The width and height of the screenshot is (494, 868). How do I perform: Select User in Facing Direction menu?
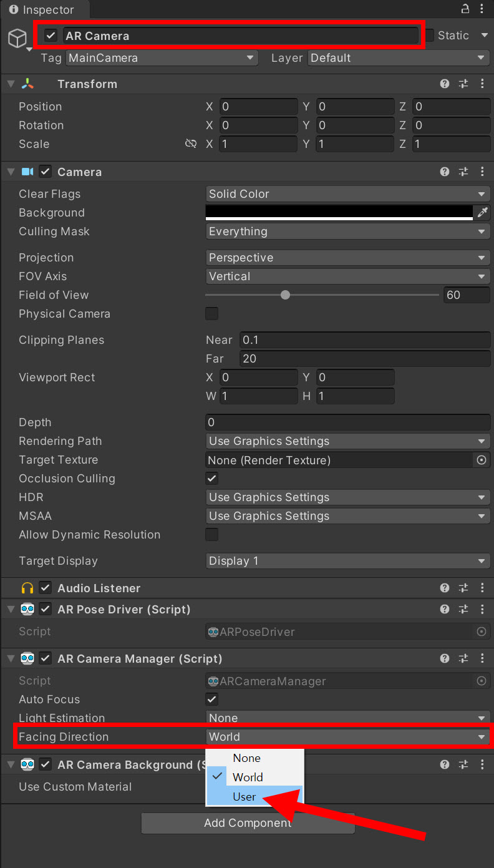pyautogui.click(x=254, y=797)
